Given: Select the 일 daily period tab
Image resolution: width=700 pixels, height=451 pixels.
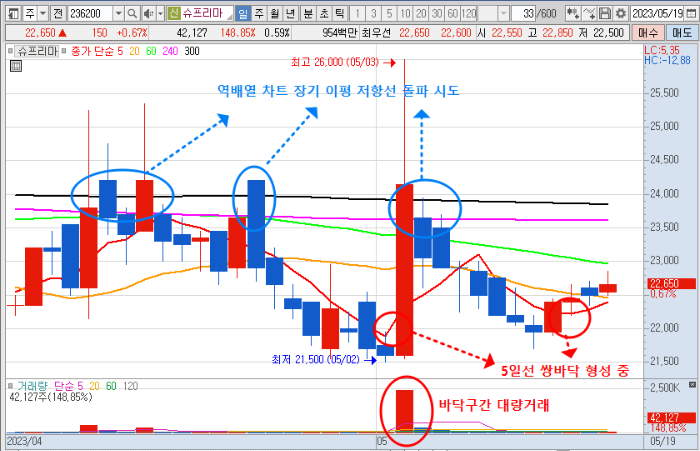Looking at the screenshot, I should [243, 14].
